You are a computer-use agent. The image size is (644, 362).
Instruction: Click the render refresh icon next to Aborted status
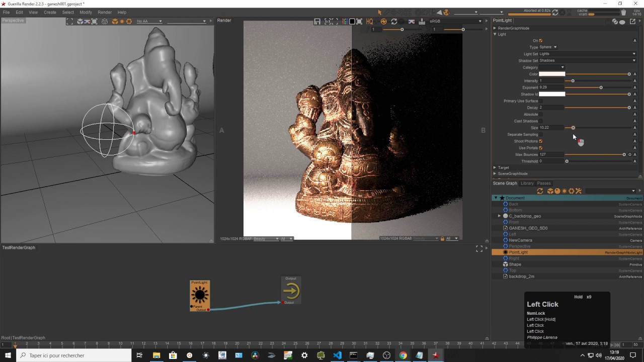tap(554, 13)
